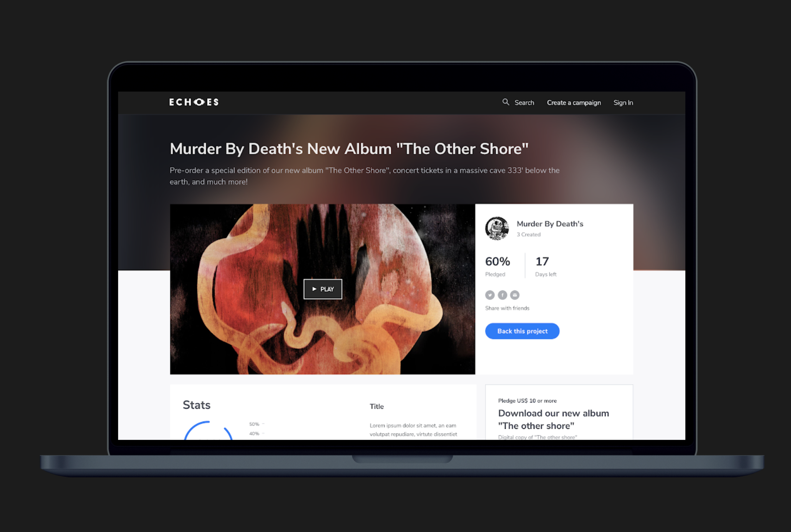791x532 pixels.
Task: Click Sign In in the top navigation
Action: [623, 103]
